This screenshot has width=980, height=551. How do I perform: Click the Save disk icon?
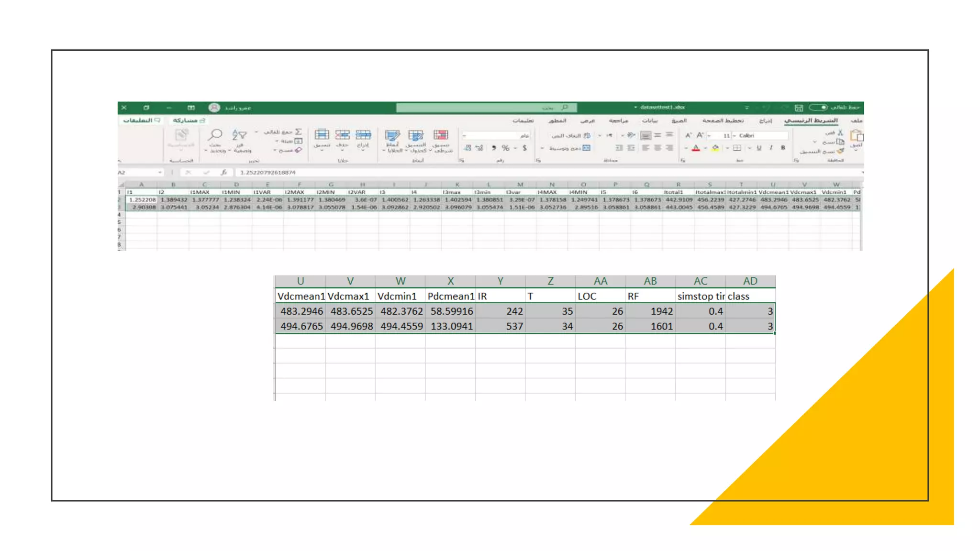coord(799,108)
